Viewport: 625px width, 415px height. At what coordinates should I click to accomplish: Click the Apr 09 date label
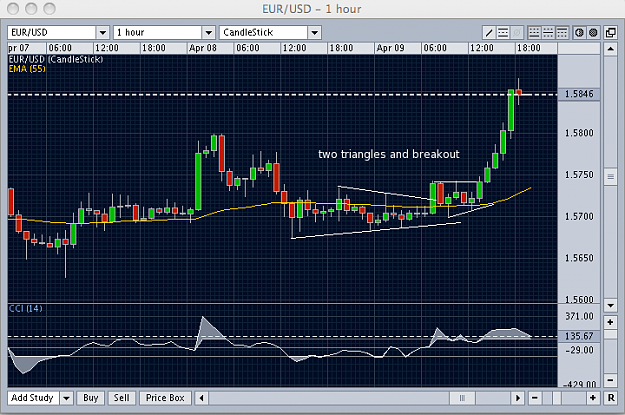click(390, 48)
